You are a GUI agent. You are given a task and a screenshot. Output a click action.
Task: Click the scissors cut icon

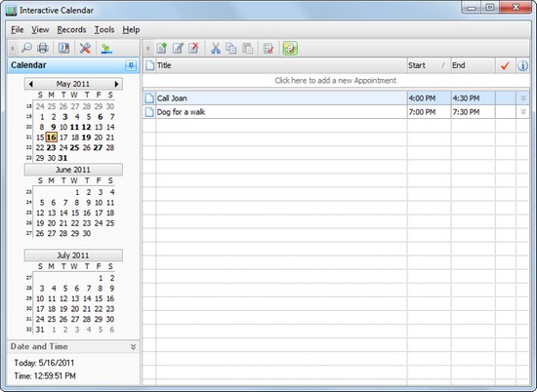(x=216, y=48)
